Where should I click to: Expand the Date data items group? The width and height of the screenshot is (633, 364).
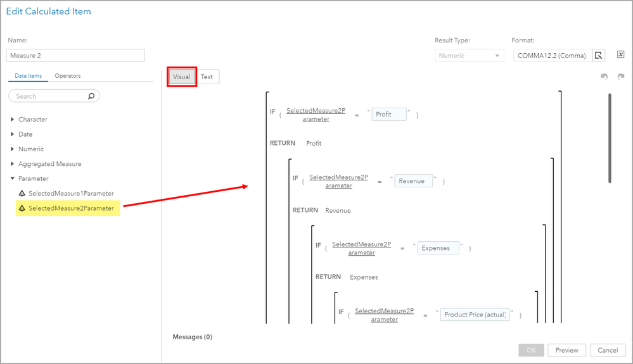coord(13,134)
